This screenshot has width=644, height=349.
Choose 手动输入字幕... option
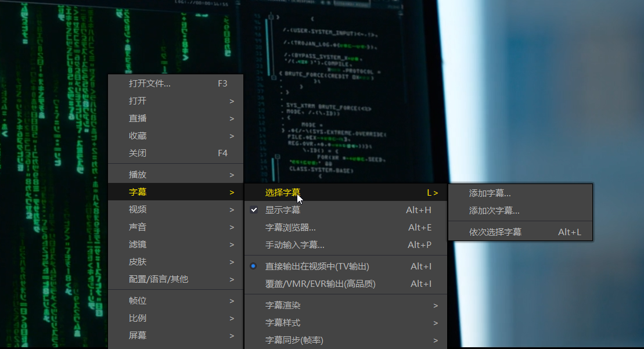[x=346, y=244]
